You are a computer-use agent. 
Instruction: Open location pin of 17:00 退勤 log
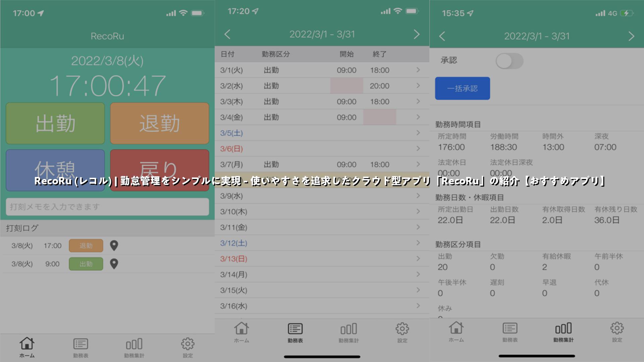(114, 246)
